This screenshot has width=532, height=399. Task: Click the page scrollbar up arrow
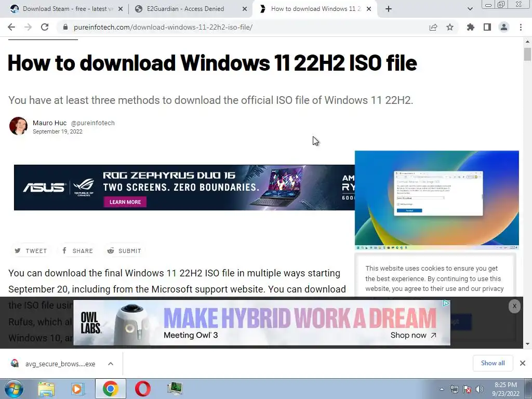(x=527, y=42)
